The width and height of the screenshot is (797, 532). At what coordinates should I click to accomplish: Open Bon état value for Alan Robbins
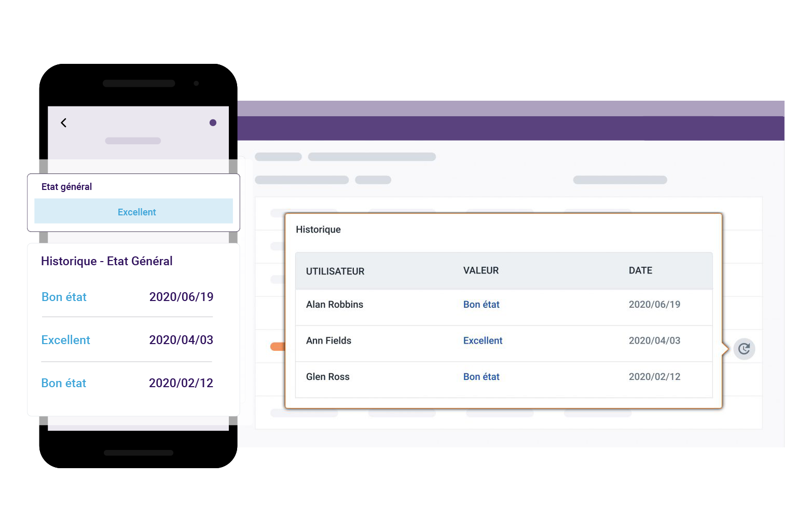click(481, 305)
